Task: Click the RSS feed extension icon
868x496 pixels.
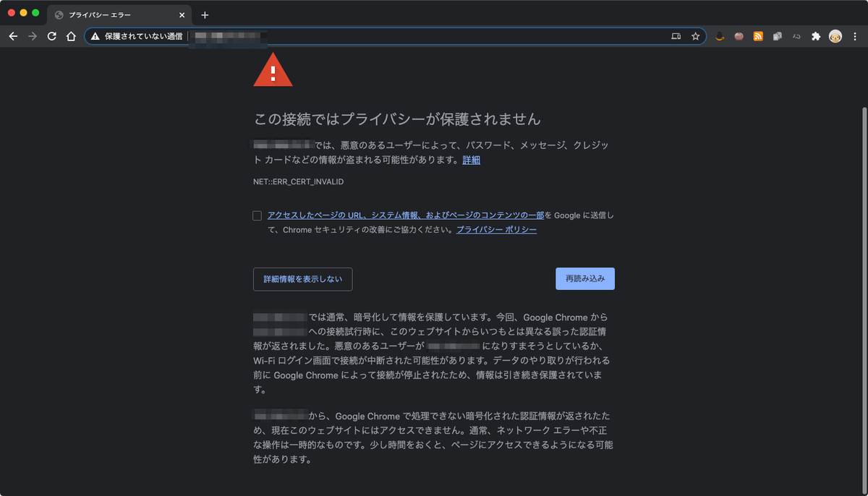Action: (x=758, y=36)
